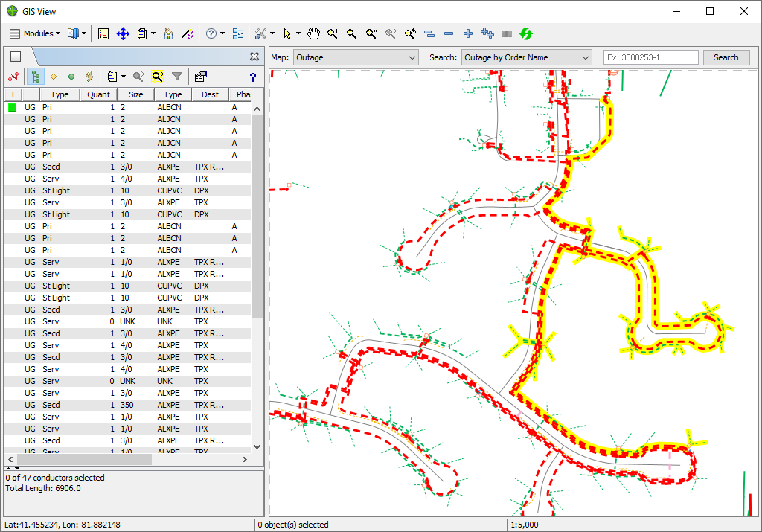Click the zoom in magnifier
The height and width of the screenshot is (532, 762).
333,33
